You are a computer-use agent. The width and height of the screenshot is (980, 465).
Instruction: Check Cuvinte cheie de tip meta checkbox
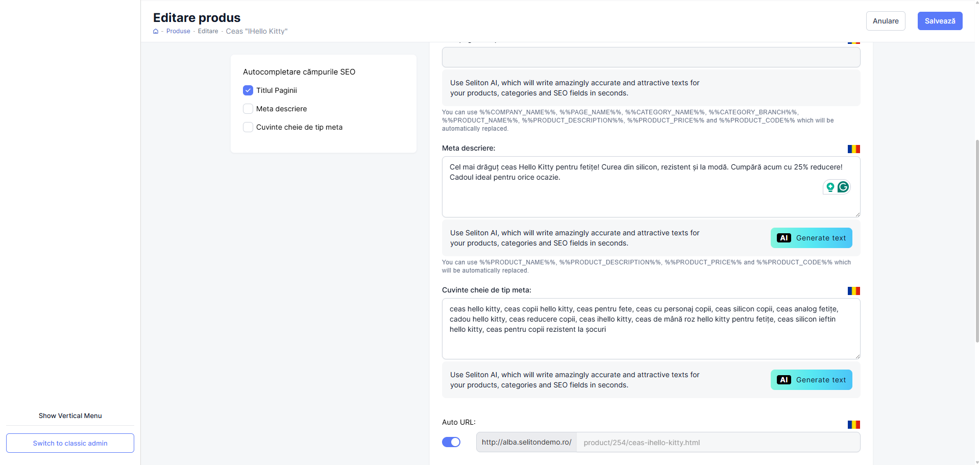tap(248, 127)
